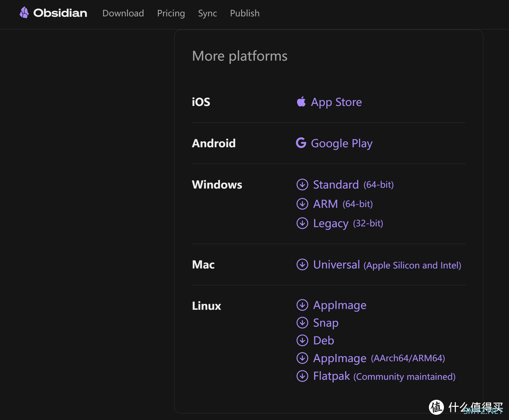Viewport: 509px width, 420px height.
Task: Download the Windows Standard (64-bit) installer
Action: 353,185
